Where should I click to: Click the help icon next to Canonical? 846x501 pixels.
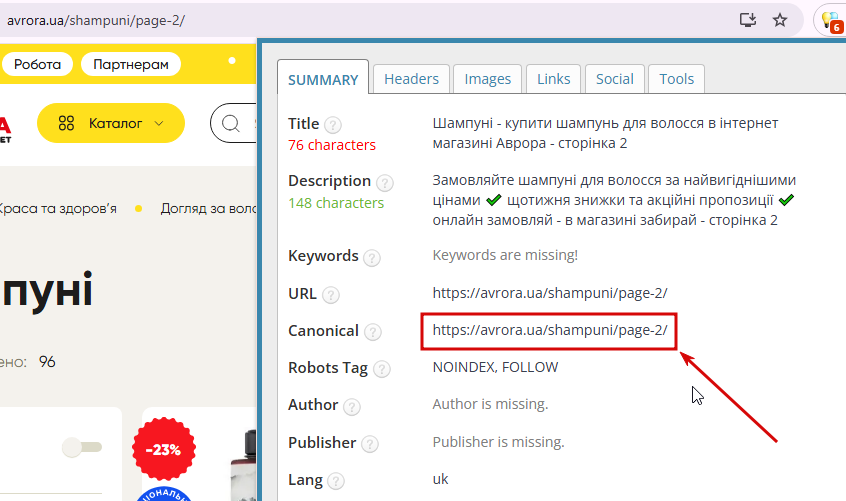point(373,332)
